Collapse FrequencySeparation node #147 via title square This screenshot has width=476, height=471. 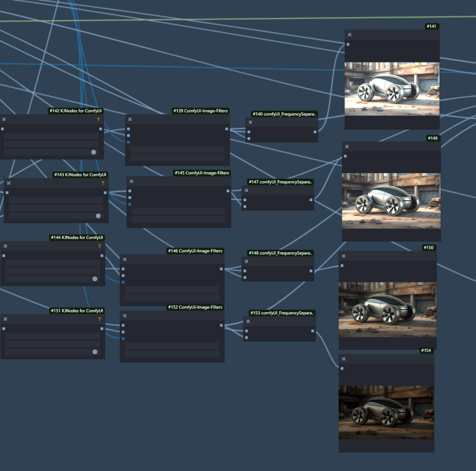click(x=246, y=190)
